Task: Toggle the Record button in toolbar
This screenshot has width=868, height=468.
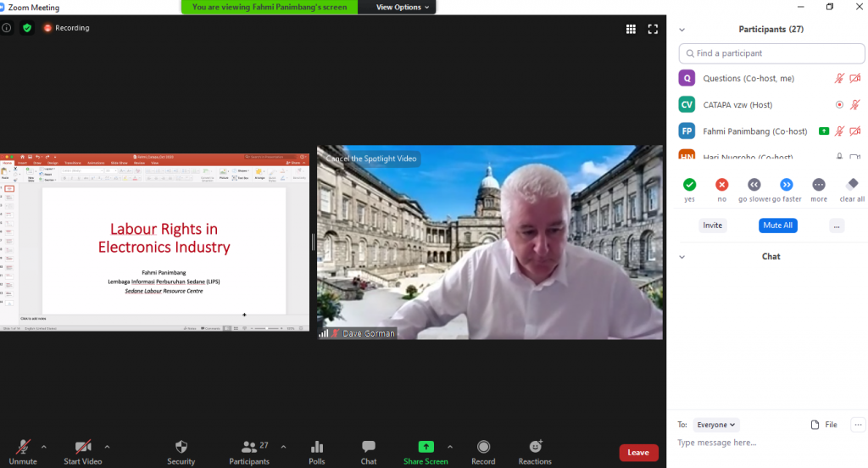Action: pyautogui.click(x=483, y=453)
